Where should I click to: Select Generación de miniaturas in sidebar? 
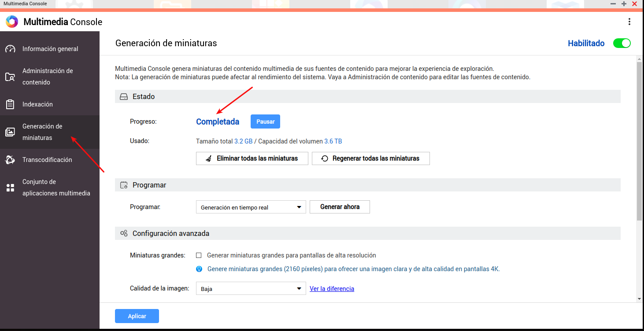coord(42,132)
